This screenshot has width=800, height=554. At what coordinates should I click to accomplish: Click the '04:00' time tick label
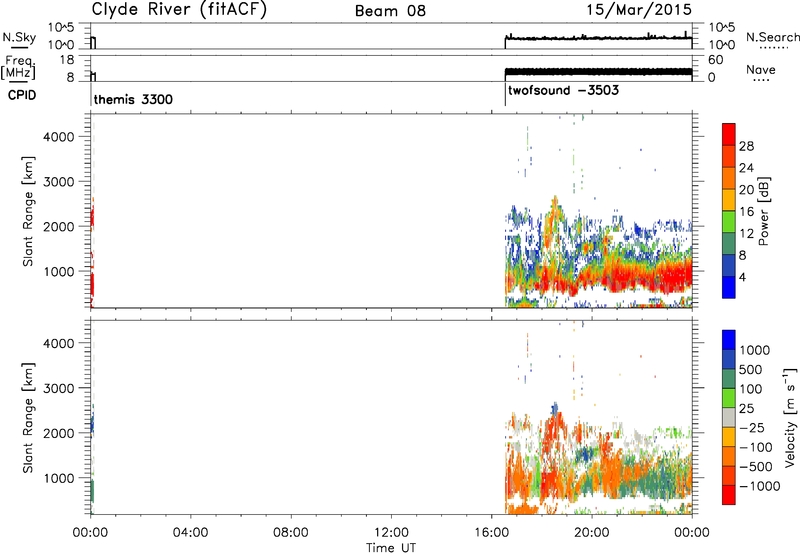tap(190, 533)
